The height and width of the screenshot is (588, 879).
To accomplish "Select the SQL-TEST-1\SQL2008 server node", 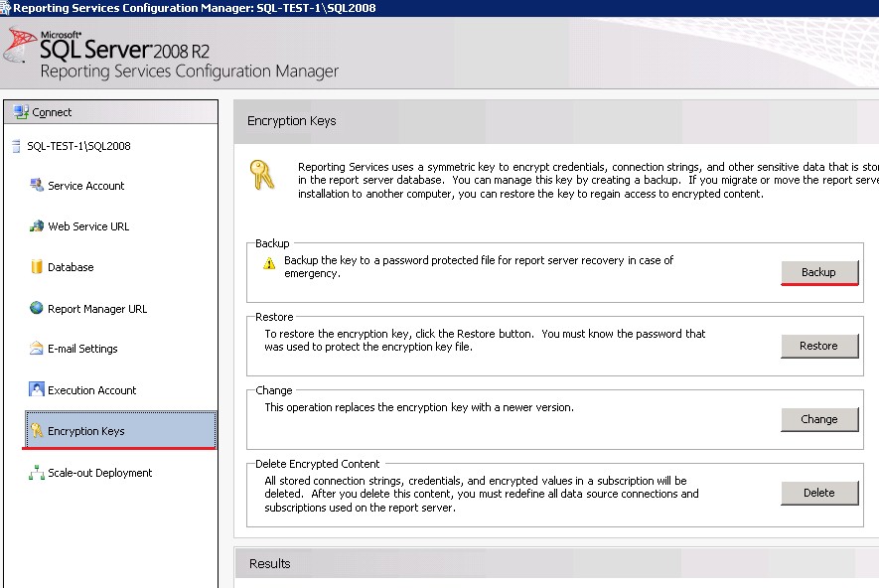I will point(78,146).
